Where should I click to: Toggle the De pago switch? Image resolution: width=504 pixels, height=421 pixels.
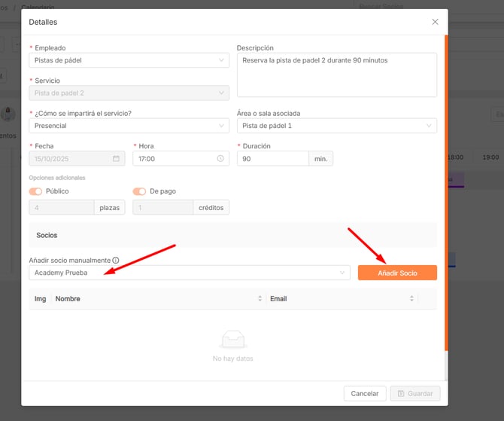coord(139,191)
